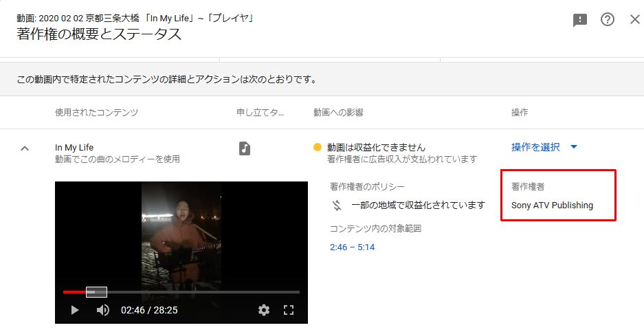Send feedback via the exclamation bubble icon
644x332 pixels.
(580, 20)
